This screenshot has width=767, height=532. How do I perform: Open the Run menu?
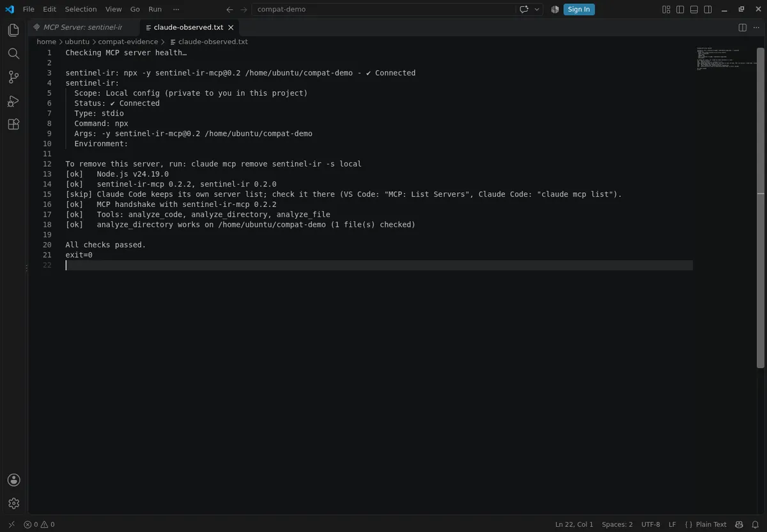(x=155, y=10)
